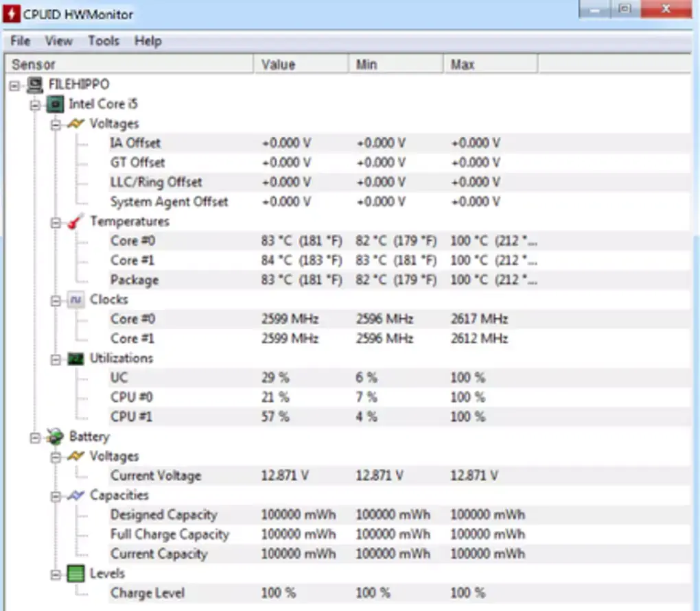Screen dimensions: 700x611
Task: Close the HWMonitor window
Action: pos(666,9)
